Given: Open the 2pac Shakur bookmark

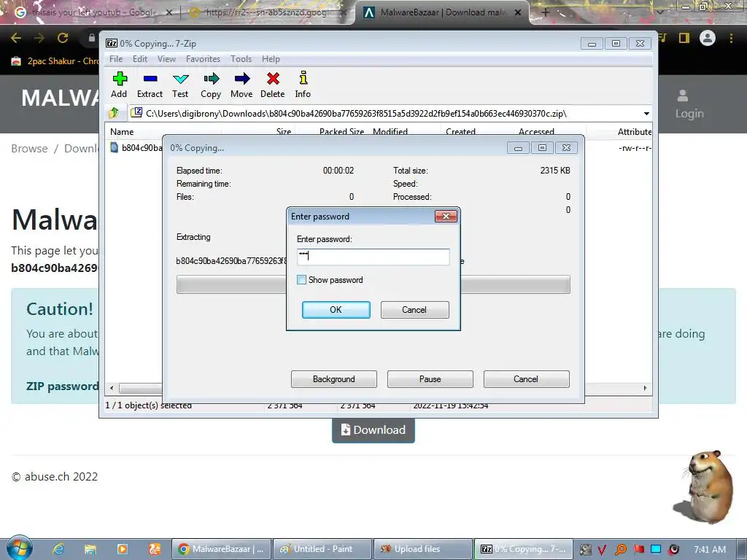Looking at the screenshot, I should 53,61.
